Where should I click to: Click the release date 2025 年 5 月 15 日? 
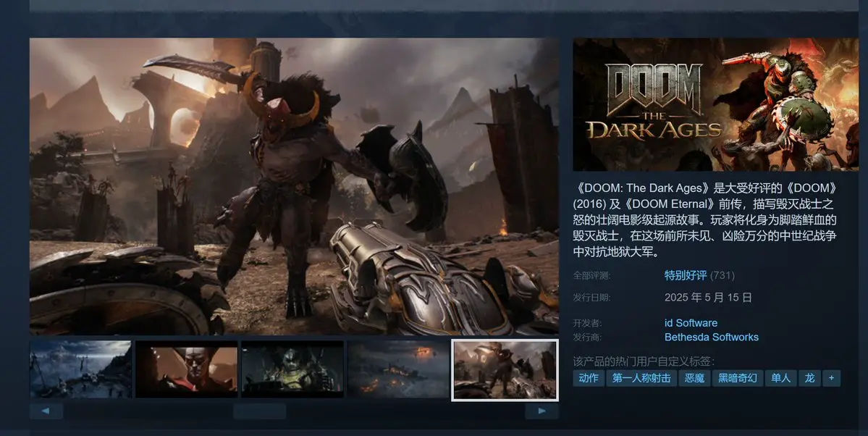coord(708,298)
